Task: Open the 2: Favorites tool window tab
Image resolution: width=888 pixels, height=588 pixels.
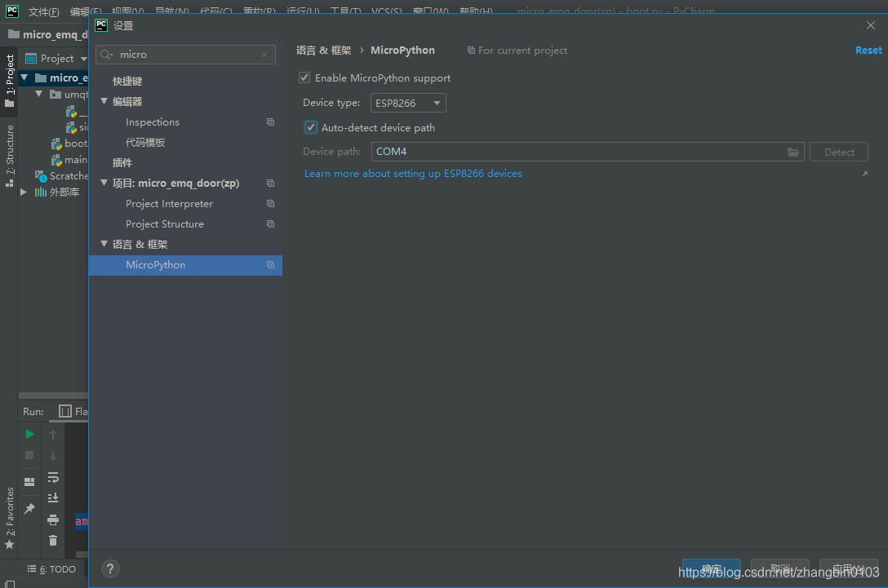Action: pos(10,517)
